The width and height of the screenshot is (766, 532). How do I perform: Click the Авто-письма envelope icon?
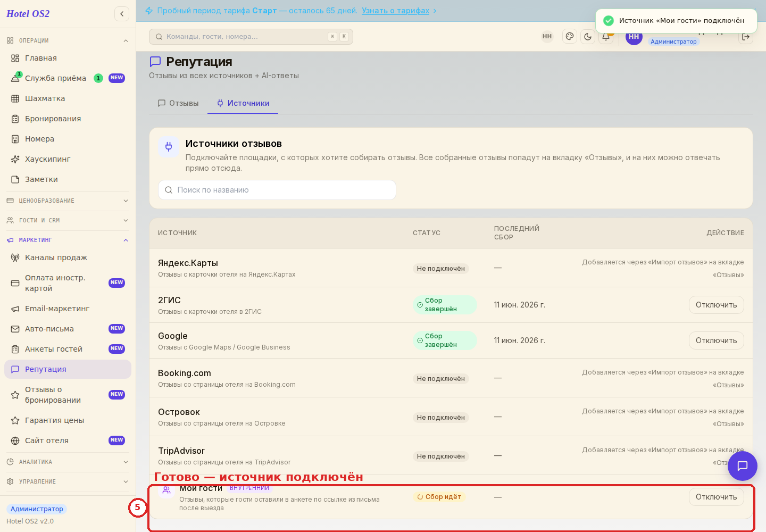(x=15, y=329)
